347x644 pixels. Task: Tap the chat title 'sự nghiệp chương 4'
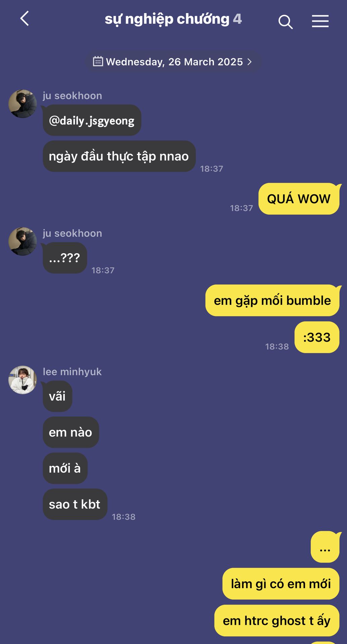pyautogui.click(x=173, y=19)
